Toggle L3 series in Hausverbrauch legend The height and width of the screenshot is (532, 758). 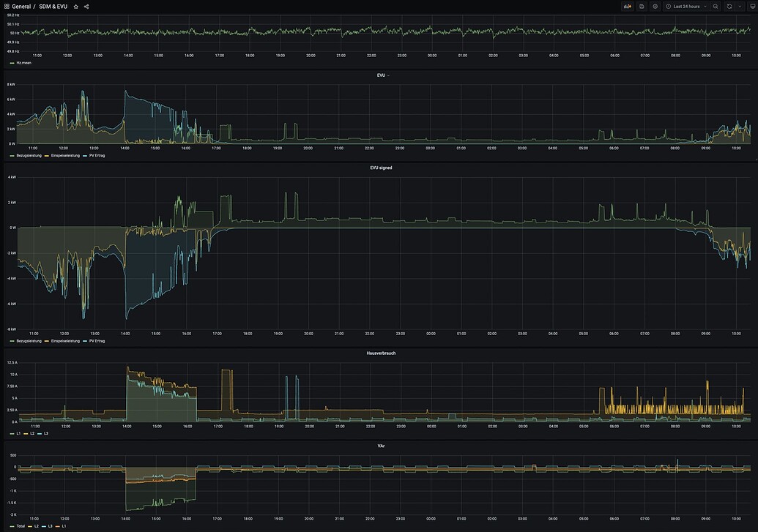click(x=46, y=434)
